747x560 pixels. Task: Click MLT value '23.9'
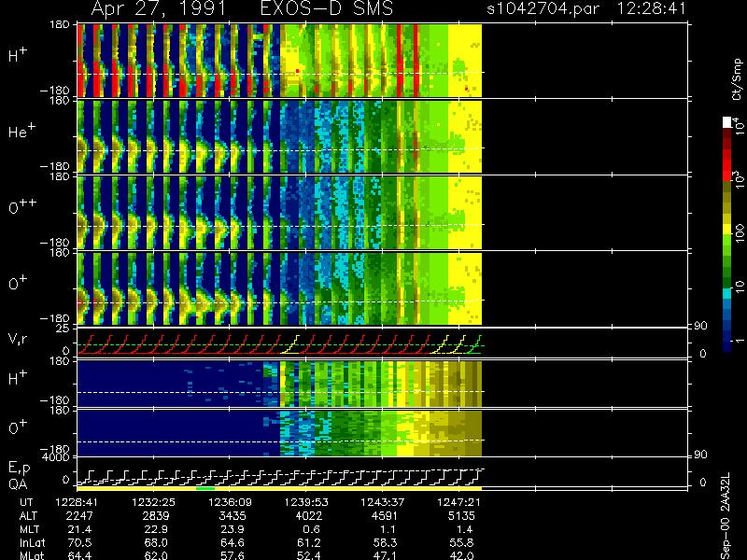pos(234,529)
